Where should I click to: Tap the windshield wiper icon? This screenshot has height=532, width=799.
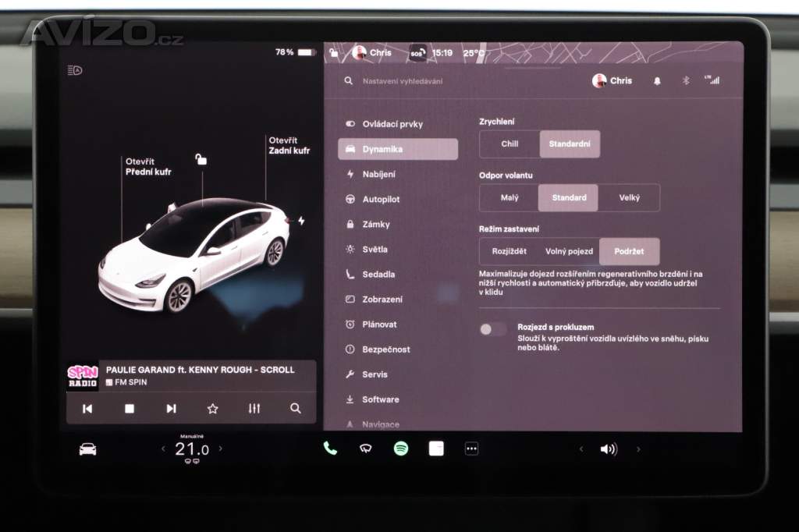365,449
